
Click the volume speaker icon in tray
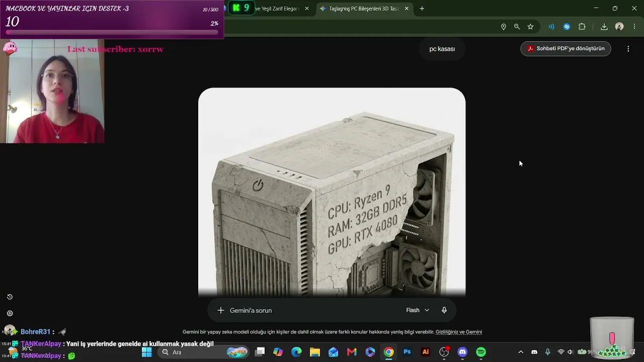(x=571, y=352)
